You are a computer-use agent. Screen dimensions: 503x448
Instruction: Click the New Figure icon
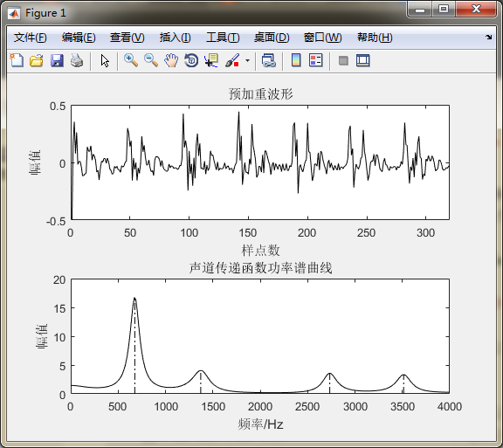pyautogui.click(x=17, y=60)
